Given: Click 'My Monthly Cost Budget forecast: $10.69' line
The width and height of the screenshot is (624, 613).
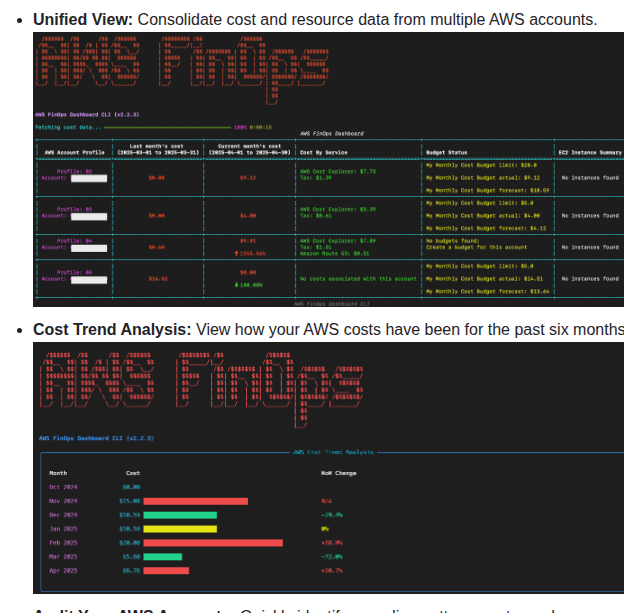Looking at the screenshot, I should (488, 190).
